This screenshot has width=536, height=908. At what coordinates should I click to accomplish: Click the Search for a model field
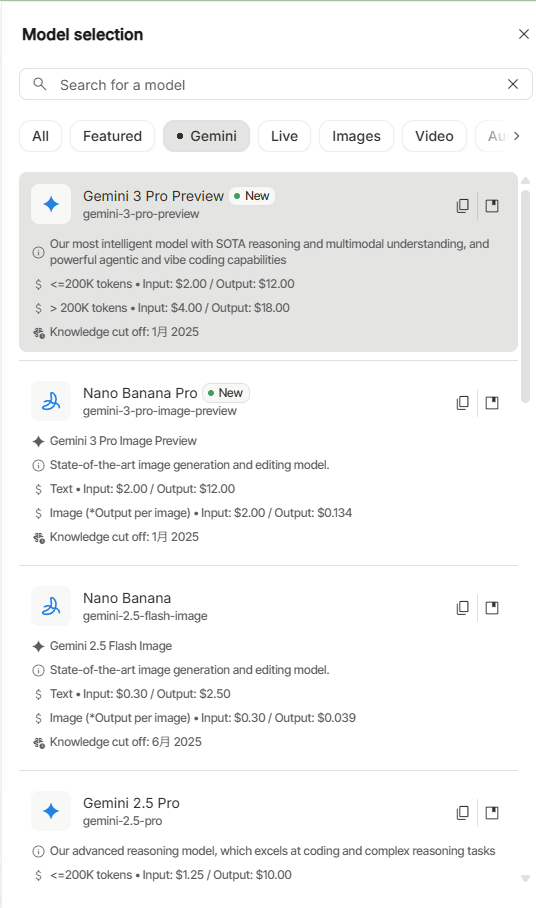coord(276,85)
